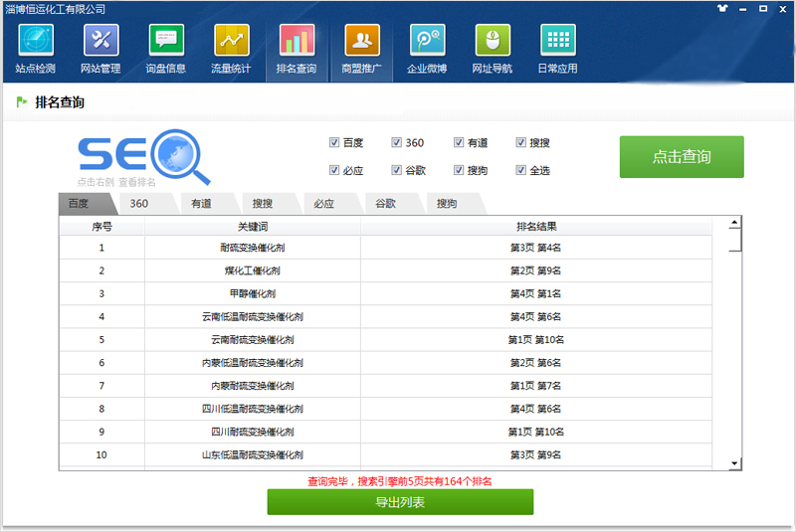Click the table scrollbar up arrow

pyautogui.click(x=734, y=222)
